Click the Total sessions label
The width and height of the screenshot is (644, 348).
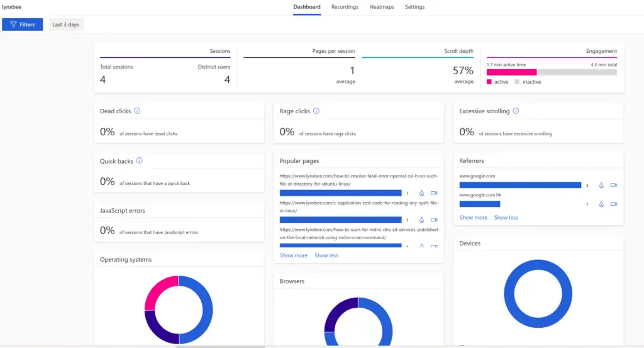116,67
